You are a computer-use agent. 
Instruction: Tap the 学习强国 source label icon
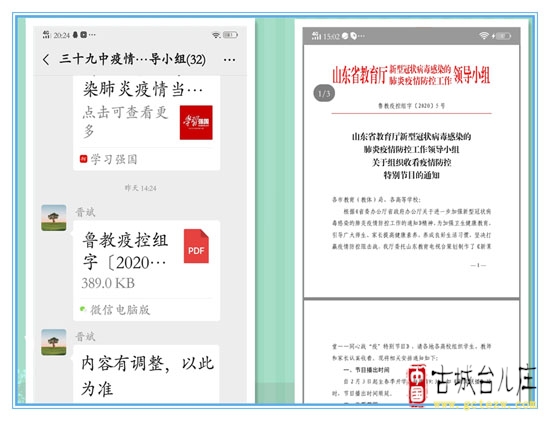[83, 159]
